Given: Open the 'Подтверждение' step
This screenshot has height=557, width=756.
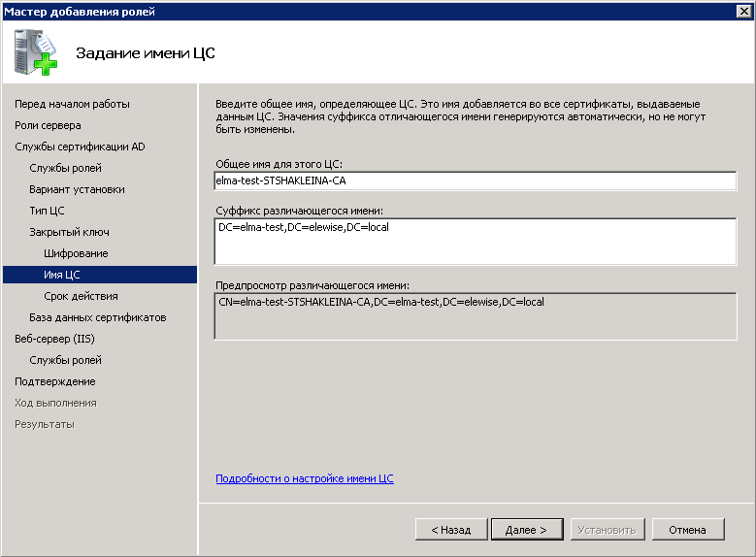Looking at the screenshot, I should [54, 381].
